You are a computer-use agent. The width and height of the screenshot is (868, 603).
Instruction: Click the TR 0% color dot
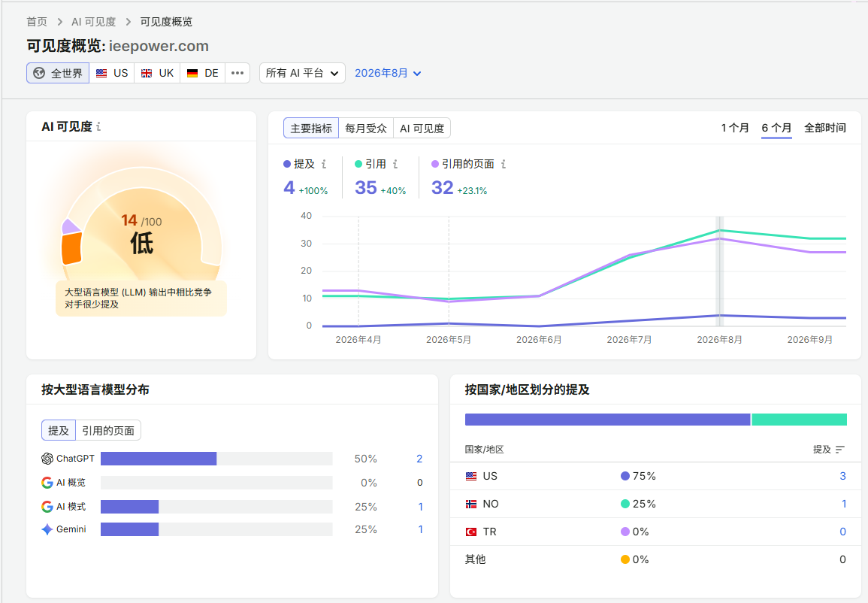coord(625,532)
